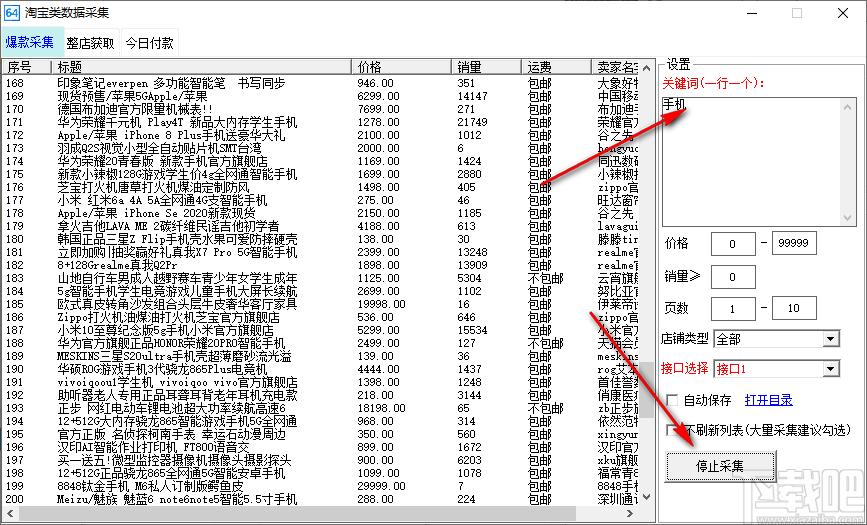The height and width of the screenshot is (525, 867).
Task: Click sales cell 21749
Action: pos(472,122)
